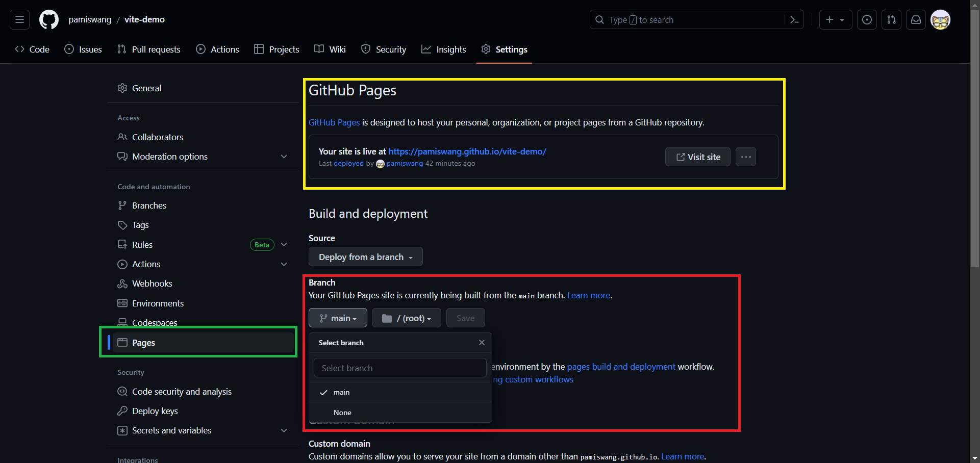Open pamiswang deployer profile link
Viewport: 980px width, 463px height.
click(x=405, y=164)
